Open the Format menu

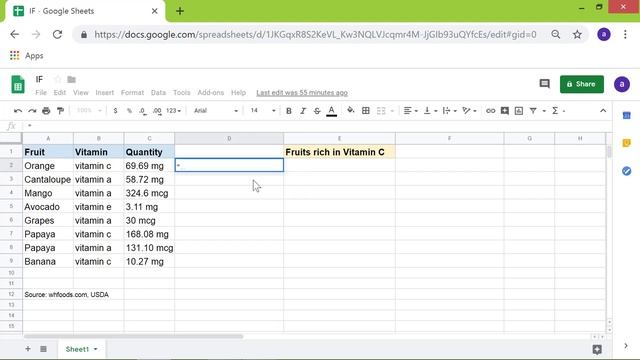tap(132, 93)
